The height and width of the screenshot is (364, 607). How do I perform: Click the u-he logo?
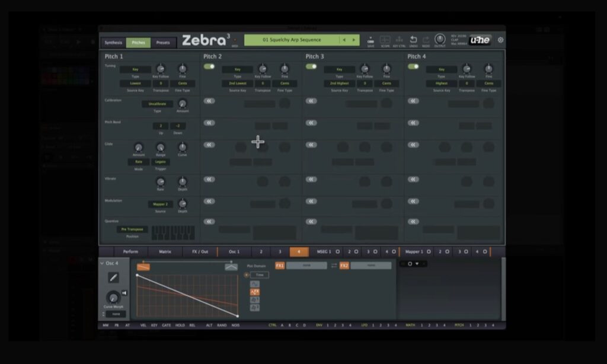tap(479, 40)
